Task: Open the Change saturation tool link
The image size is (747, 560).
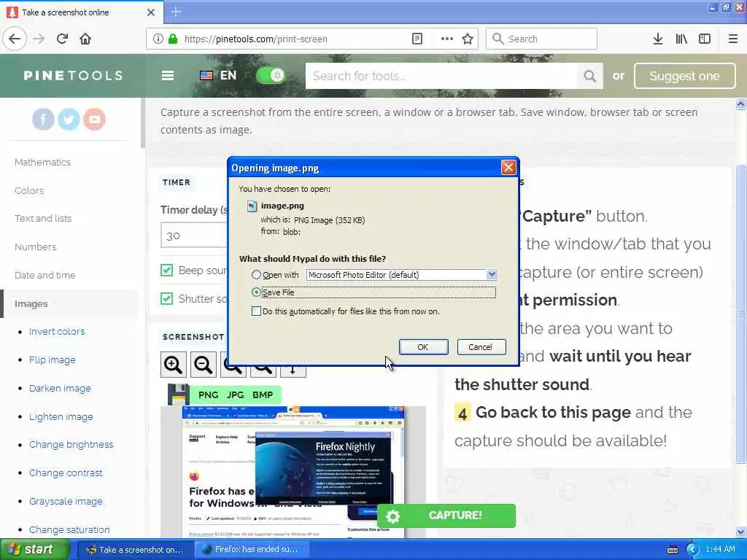Action: (x=69, y=529)
